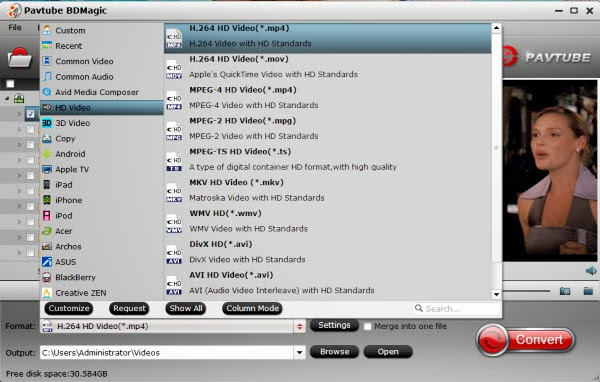
Task: Click the 3D Video icon
Action: [x=47, y=123]
